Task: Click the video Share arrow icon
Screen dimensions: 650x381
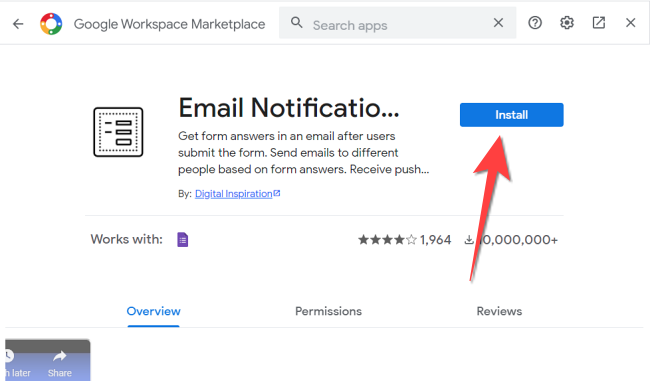Action: click(x=60, y=356)
